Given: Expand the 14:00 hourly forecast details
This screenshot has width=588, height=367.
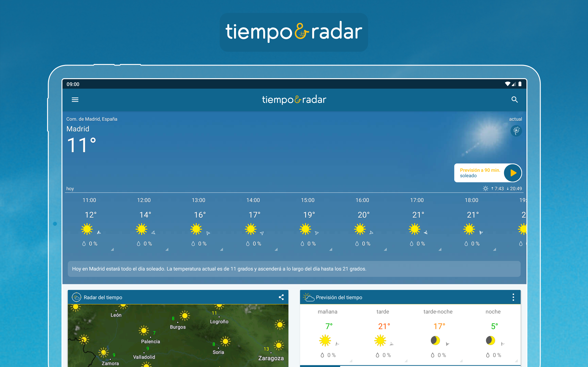Looking at the screenshot, I should 276,249.
